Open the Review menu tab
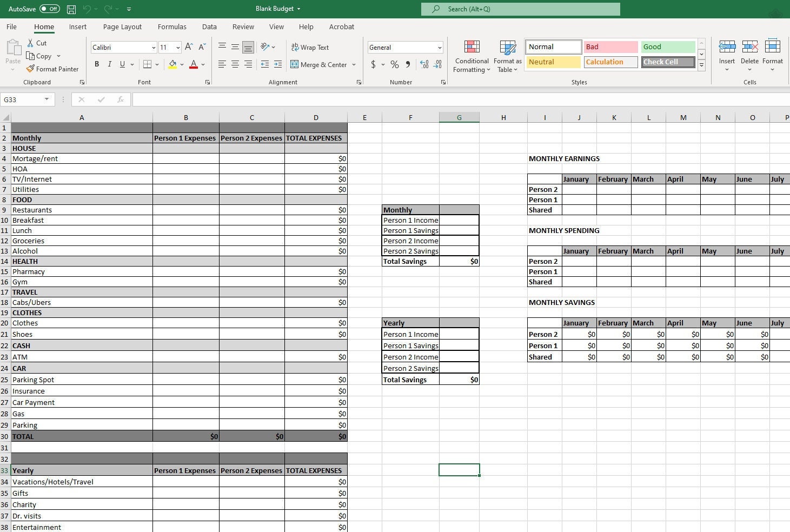 243,26
